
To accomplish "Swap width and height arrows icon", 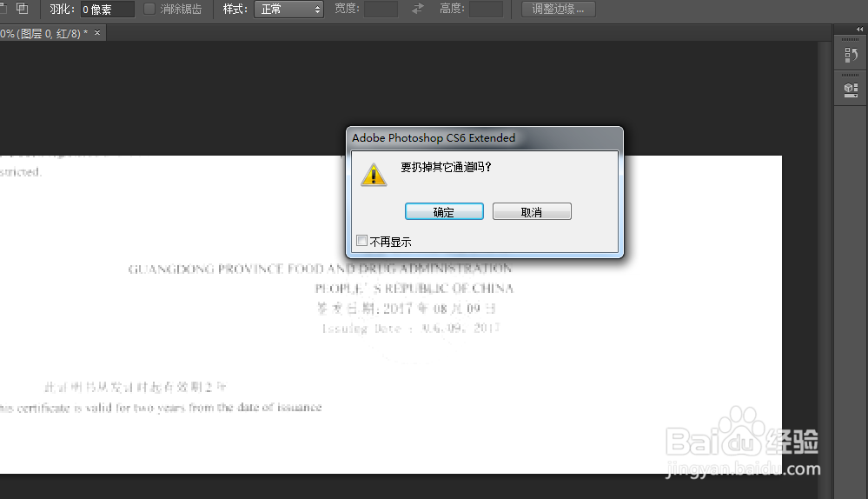I will coord(418,9).
